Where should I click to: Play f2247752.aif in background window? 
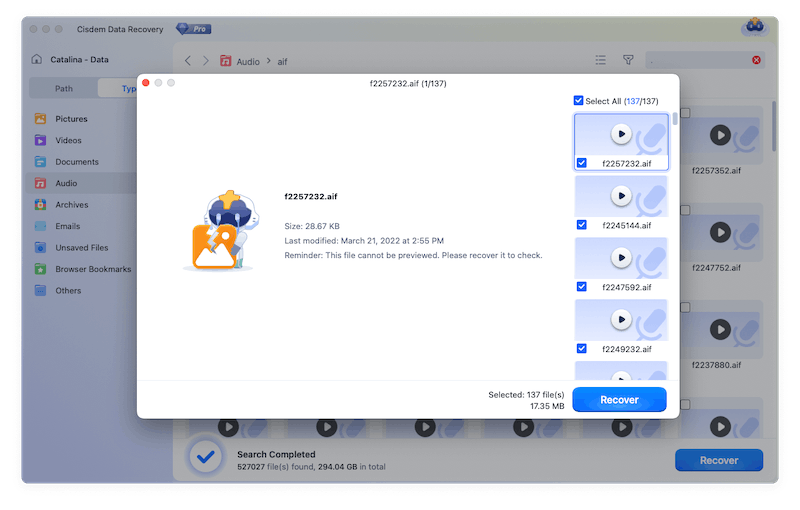[720, 233]
